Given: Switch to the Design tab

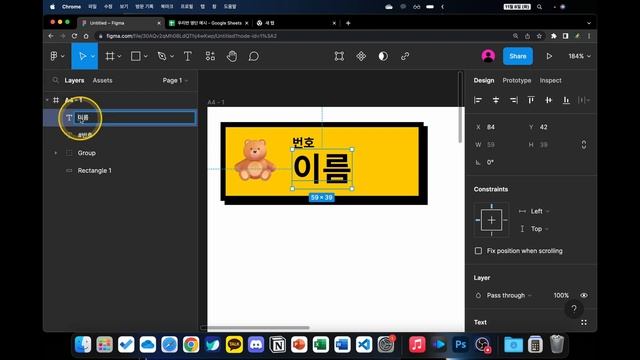Looking at the screenshot, I should [484, 80].
